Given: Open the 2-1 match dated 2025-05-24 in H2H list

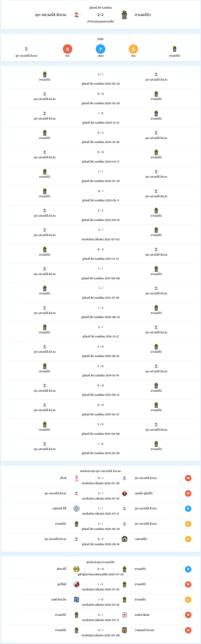Looking at the screenshot, I should click(100, 79).
